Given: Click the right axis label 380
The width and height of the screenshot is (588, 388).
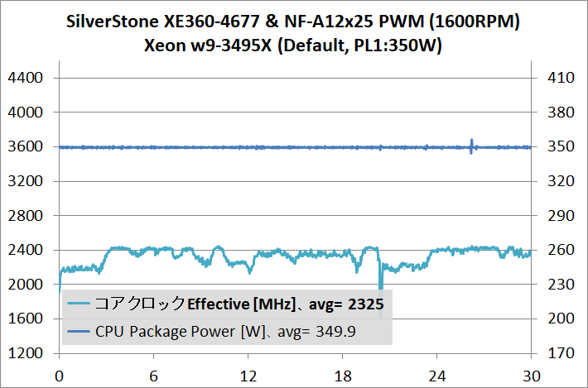Looking at the screenshot, I should 561,112.
